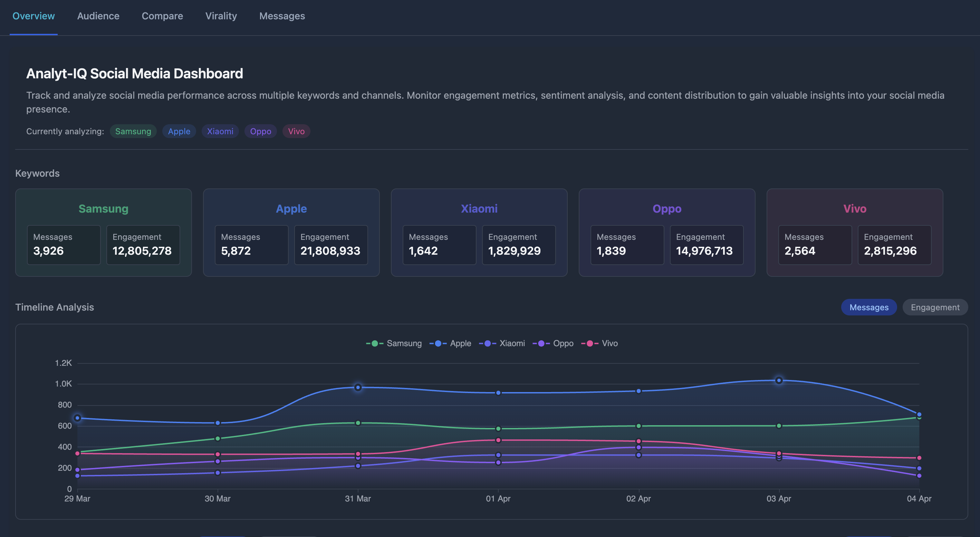Click Oppo Engagement value 14,976,713
The width and height of the screenshot is (980, 537).
click(x=704, y=251)
